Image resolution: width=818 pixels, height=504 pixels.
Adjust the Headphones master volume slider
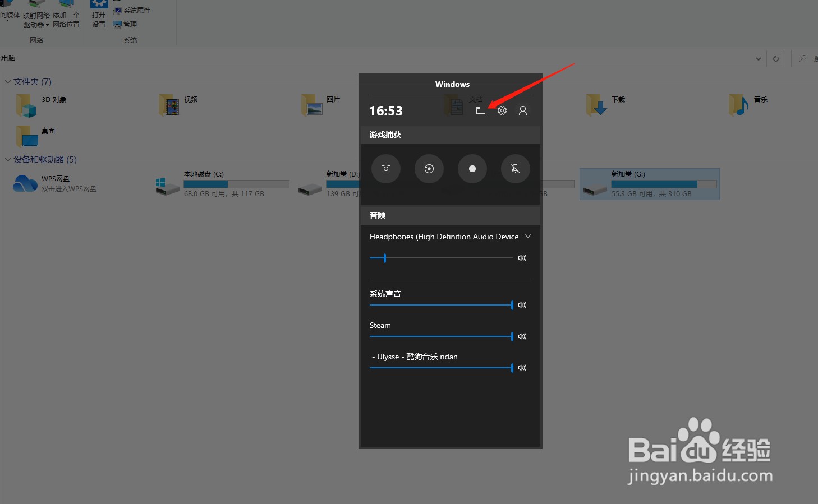[441, 258]
